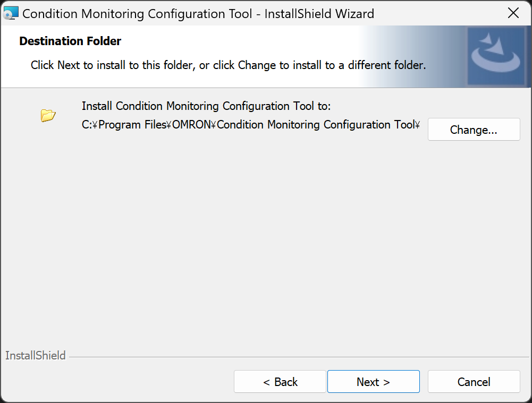Click 'Condition Monitoring Configuration Tool' in title bar
This screenshot has width=532, height=403.
137,13
